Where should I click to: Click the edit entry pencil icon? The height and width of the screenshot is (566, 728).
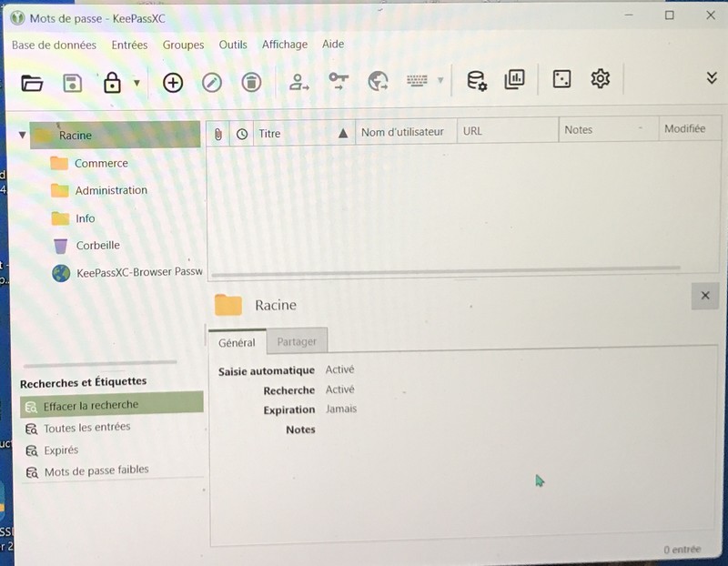click(x=212, y=83)
